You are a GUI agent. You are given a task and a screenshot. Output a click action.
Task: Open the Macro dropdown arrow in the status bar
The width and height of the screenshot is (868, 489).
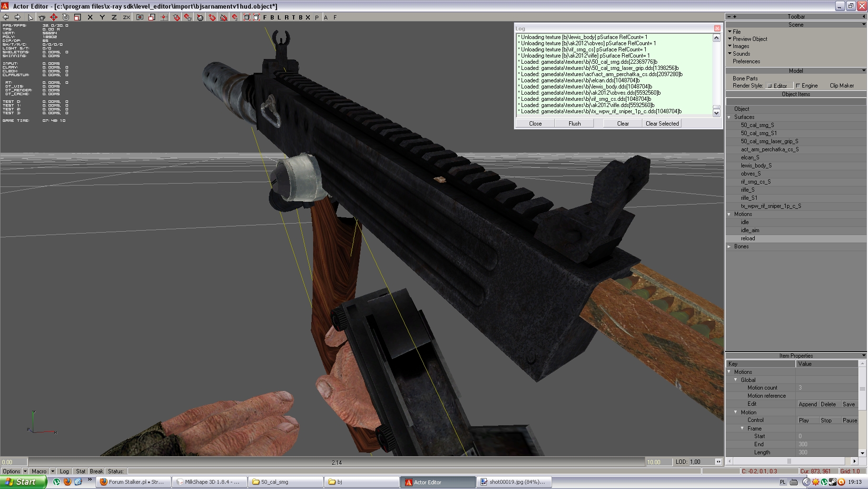pos(52,471)
